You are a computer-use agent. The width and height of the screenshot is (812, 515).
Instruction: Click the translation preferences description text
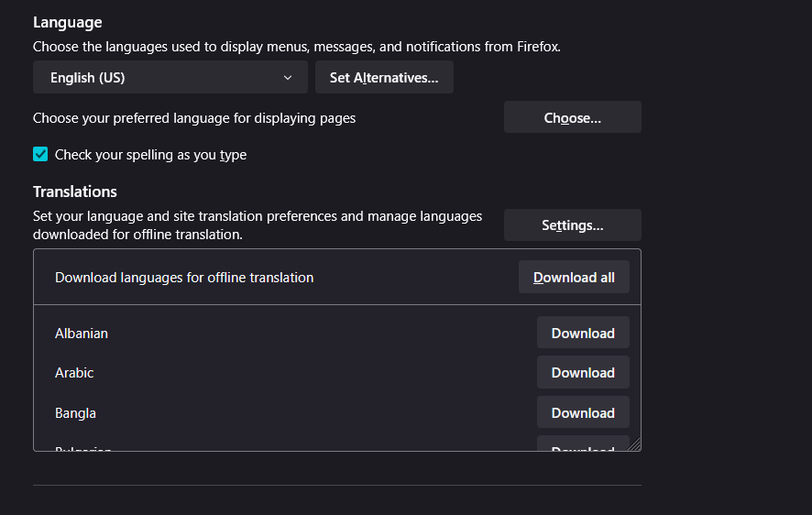[x=257, y=225]
